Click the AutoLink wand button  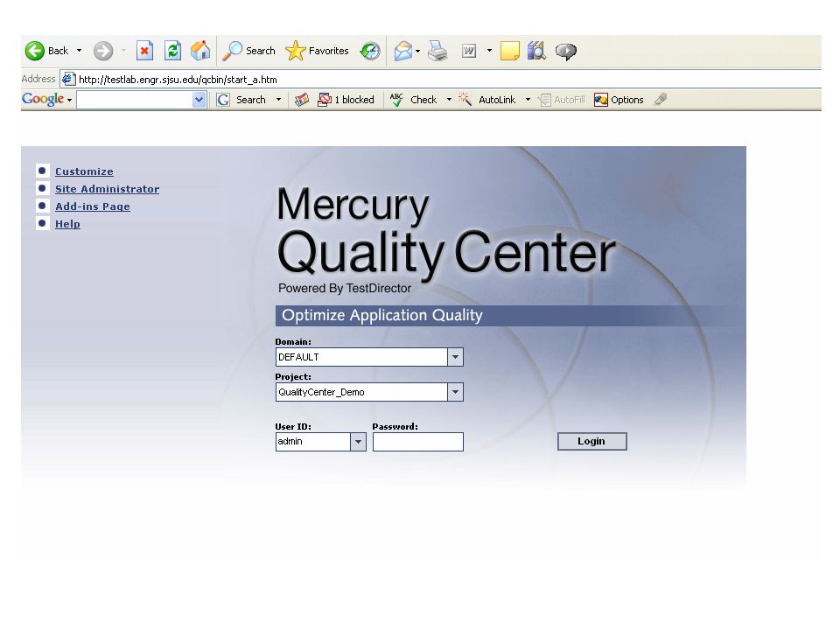point(487,100)
